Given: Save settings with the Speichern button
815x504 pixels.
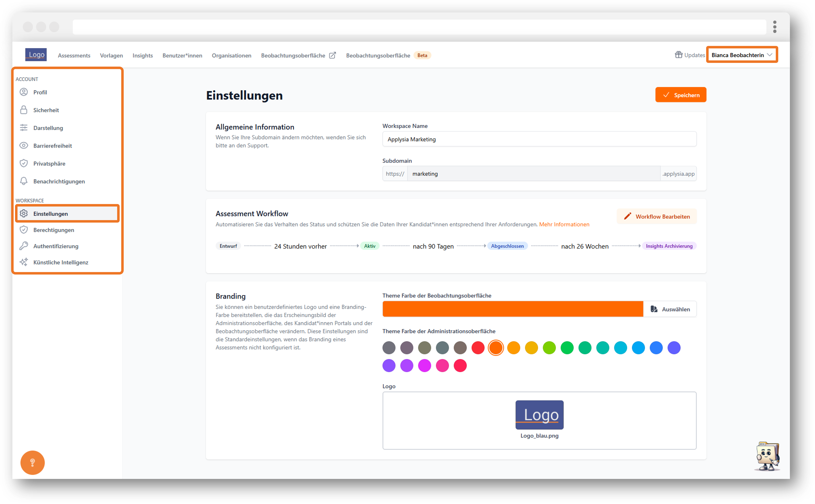Looking at the screenshot, I should [x=681, y=95].
